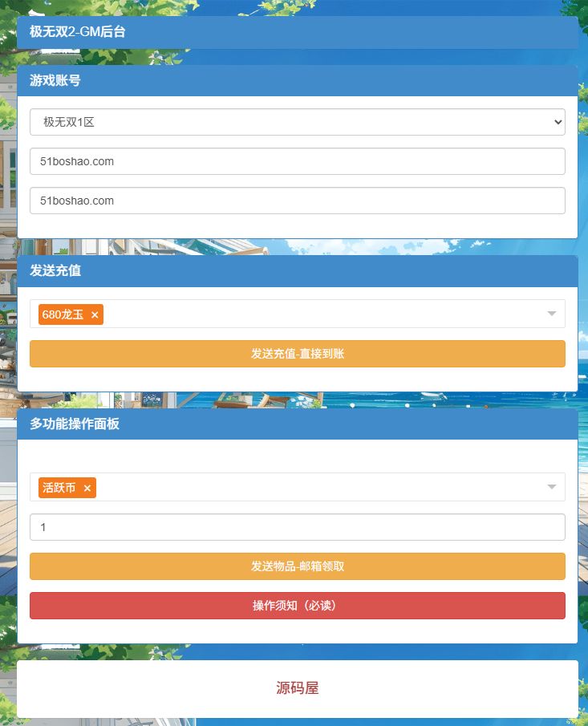
Task: Click the second 51boshao.com input field
Action: coord(298,201)
